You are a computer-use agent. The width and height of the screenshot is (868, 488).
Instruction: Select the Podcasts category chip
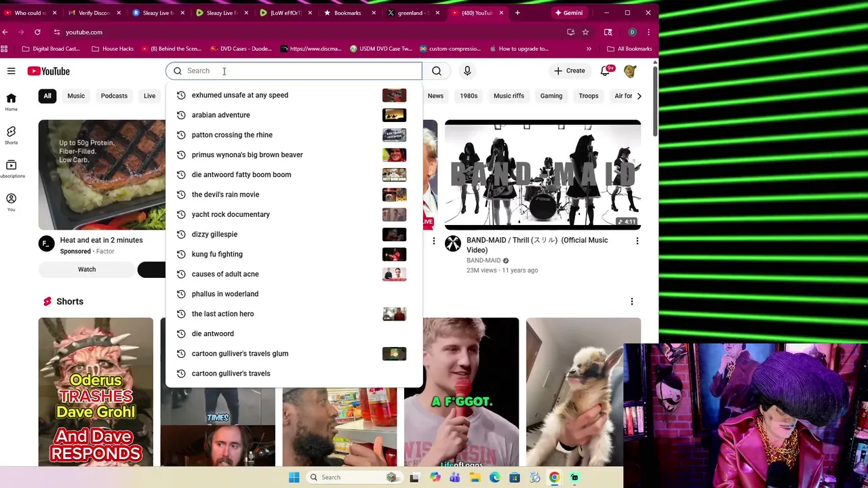tap(114, 96)
